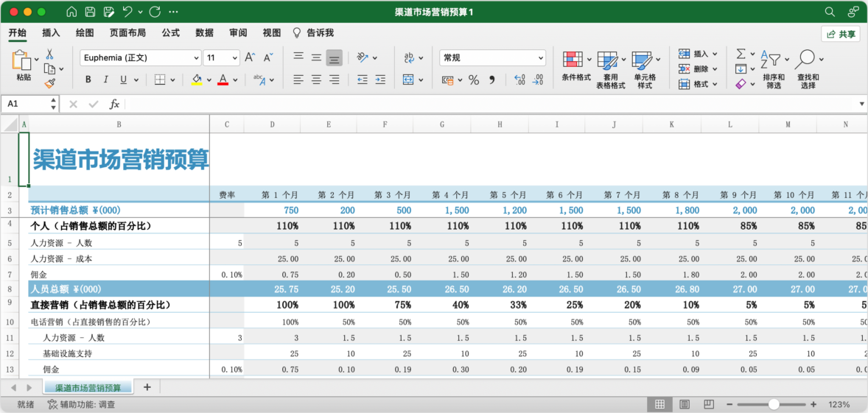Switch to Page Layout view icon
The image size is (868, 413).
click(685, 404)
